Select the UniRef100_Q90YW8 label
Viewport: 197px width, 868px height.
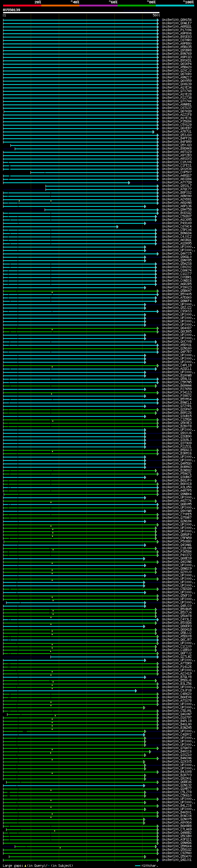[x=177, y=511]
